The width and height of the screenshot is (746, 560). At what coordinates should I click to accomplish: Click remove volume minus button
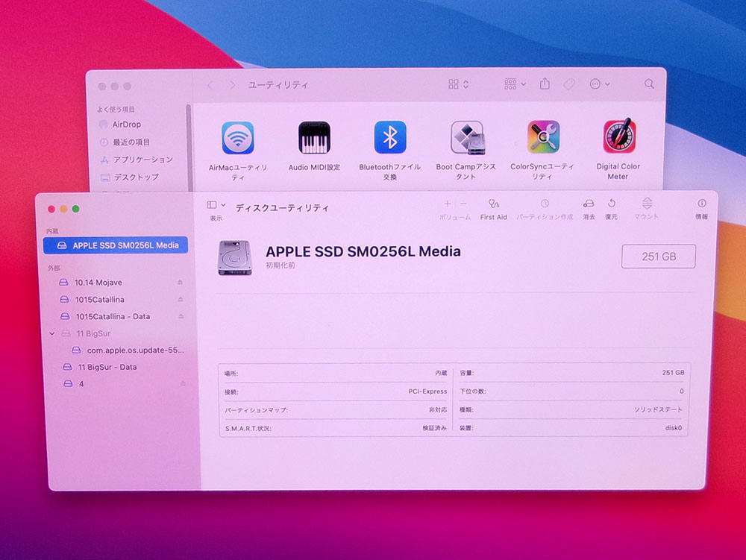463,204
